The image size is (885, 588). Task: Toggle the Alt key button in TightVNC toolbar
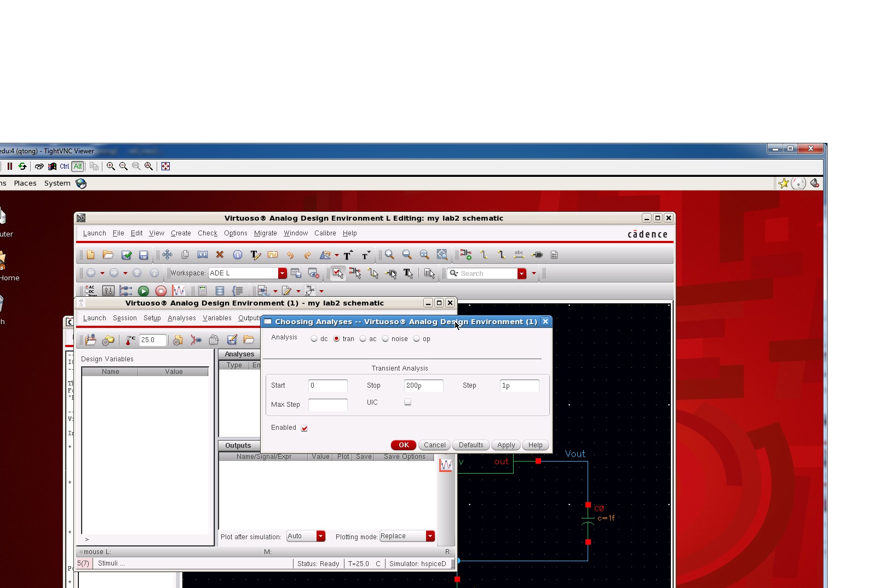coord(78,166)
